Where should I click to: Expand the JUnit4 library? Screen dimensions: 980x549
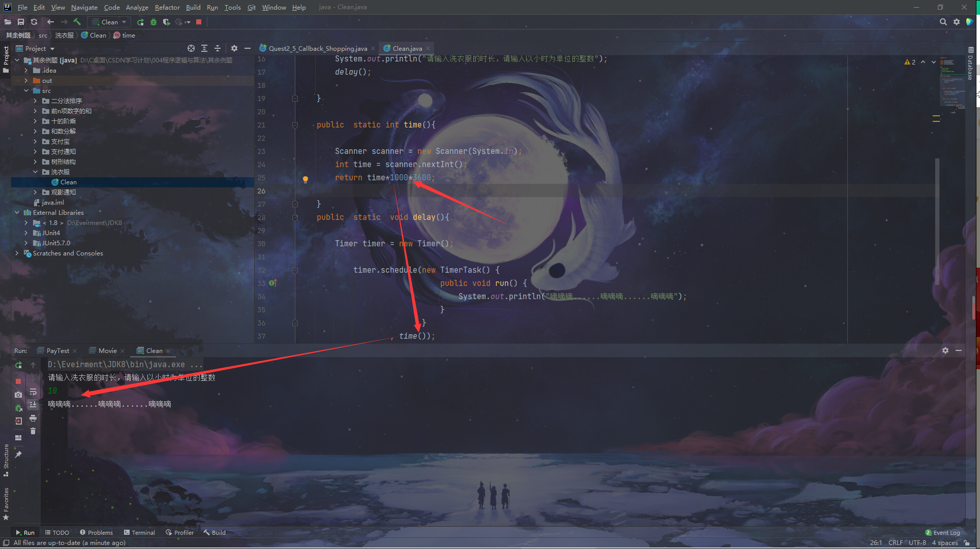click(x=26, y=233)
